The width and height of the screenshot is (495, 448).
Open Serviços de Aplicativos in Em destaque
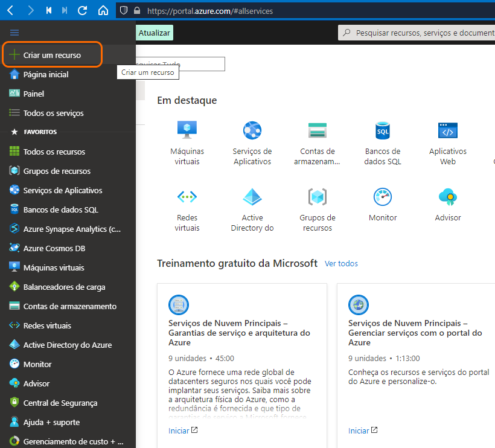point(252,143)
